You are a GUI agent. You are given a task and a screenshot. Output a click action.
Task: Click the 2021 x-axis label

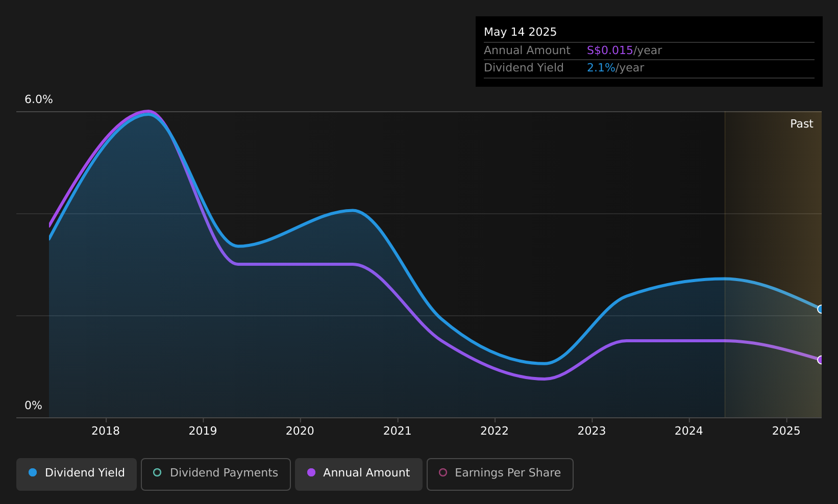(398, 431)
